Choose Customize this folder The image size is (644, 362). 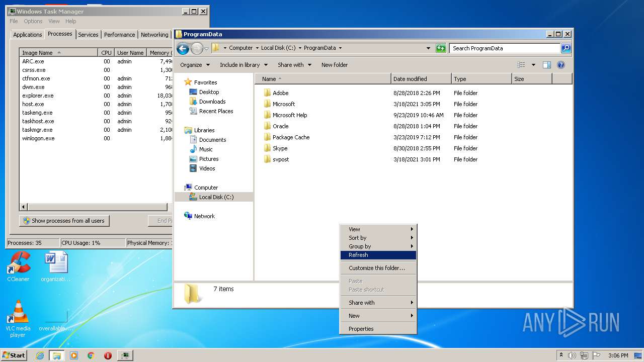click(x=378, y=268)
